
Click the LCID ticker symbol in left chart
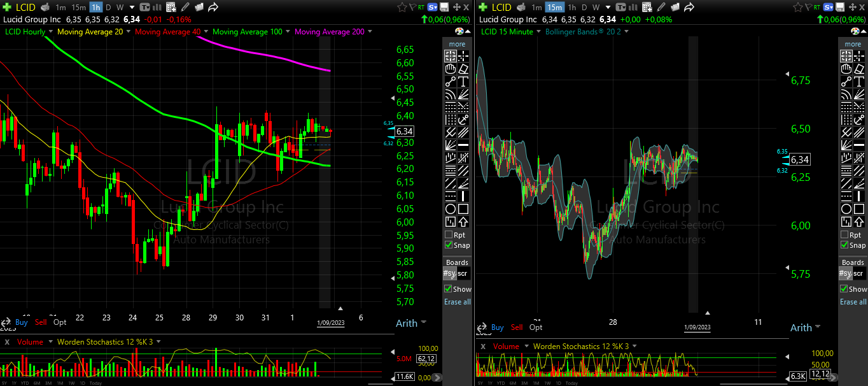click(26, 7)
